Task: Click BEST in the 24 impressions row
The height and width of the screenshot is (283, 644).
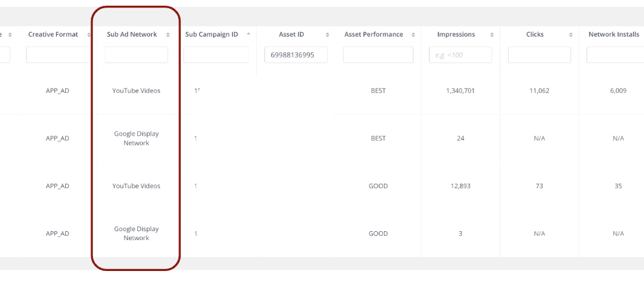Action: 378,138
